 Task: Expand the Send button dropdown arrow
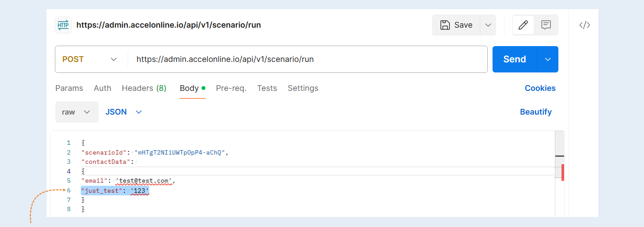coord(547,59)
